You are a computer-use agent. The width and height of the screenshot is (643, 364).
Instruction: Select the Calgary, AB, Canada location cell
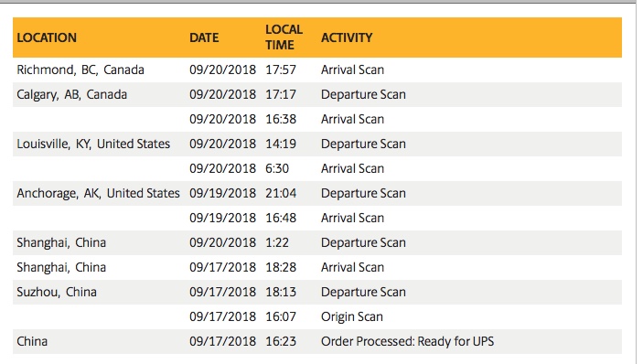(71, 95)
